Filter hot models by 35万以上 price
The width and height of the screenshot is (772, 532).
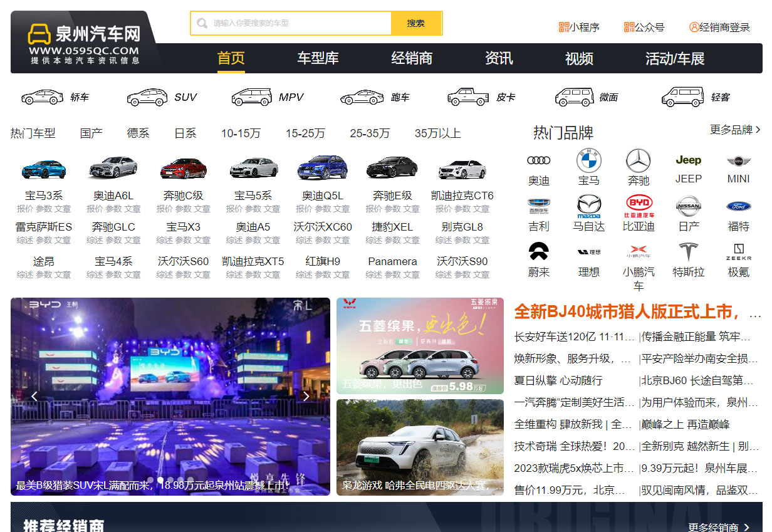click(438, 133)
